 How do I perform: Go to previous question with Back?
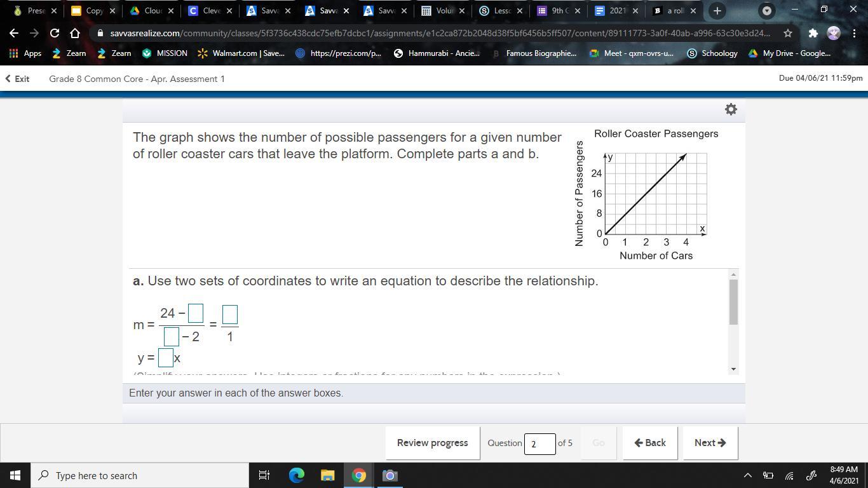(649, 443)
